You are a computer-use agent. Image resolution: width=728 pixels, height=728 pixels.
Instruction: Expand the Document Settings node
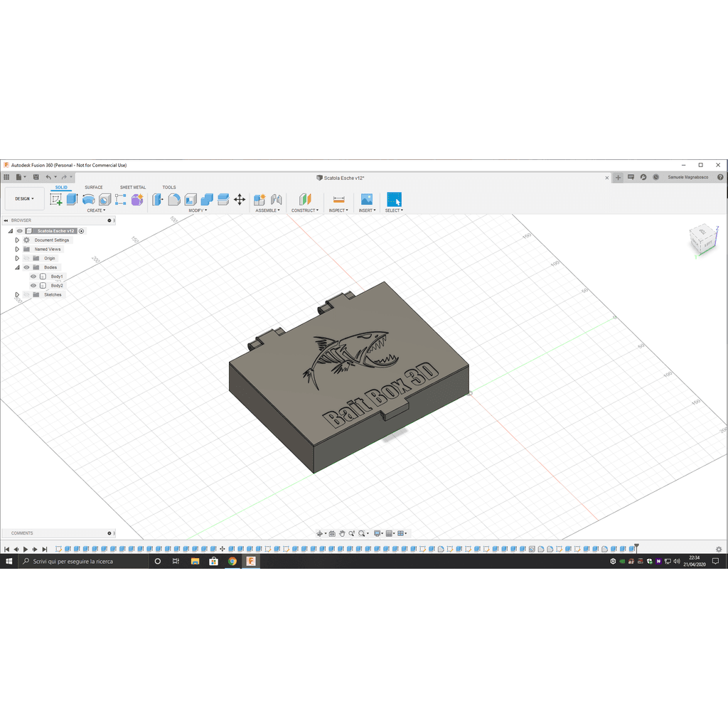(x=17, y=240)
